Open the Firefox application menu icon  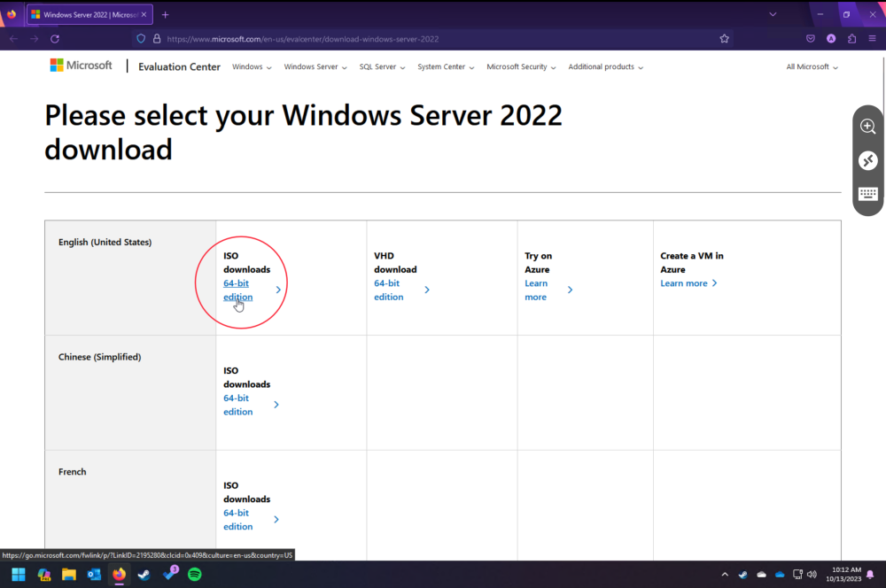873,38
